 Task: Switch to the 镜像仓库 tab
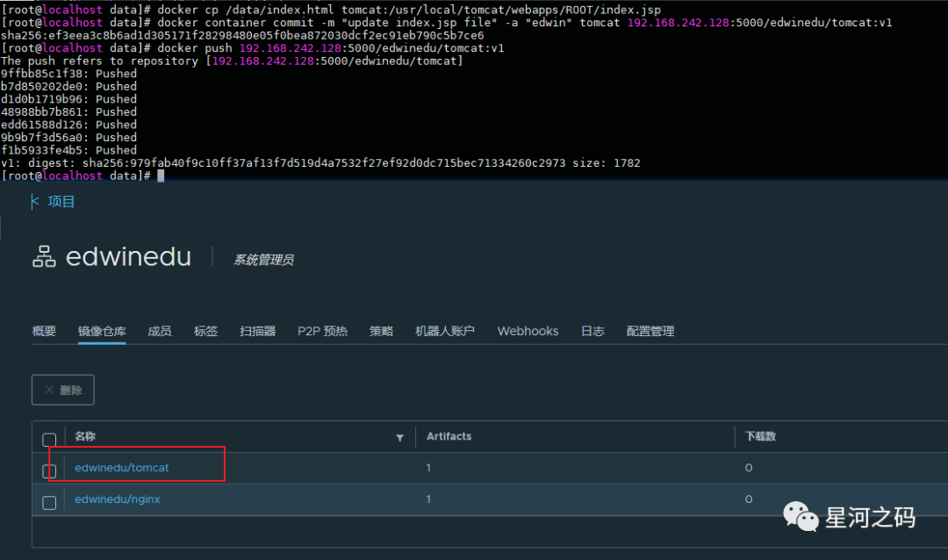coord(102,332)
